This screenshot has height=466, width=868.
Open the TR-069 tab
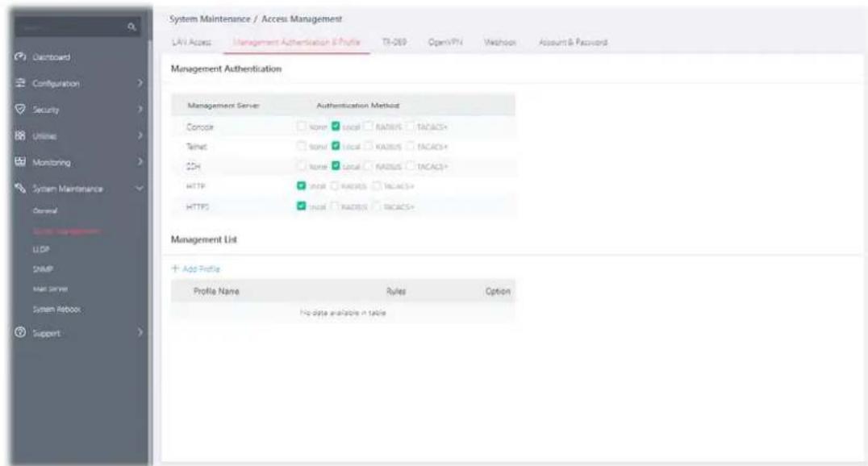[394, 42]
